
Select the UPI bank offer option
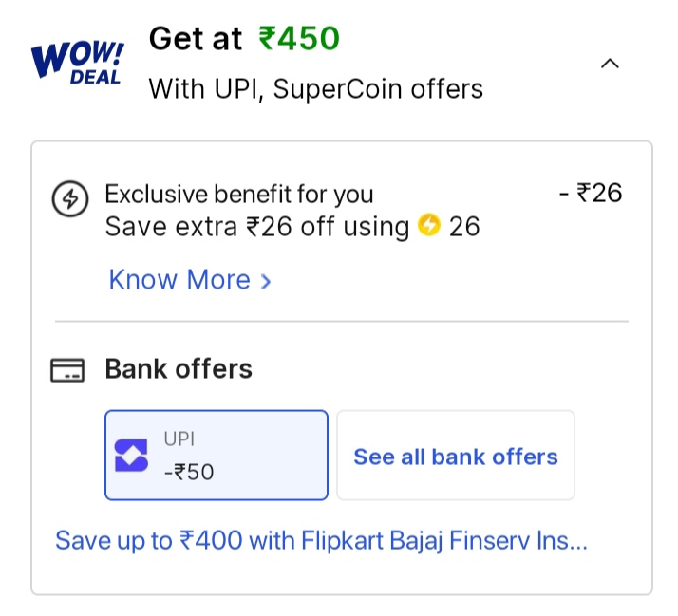[217, 455]
